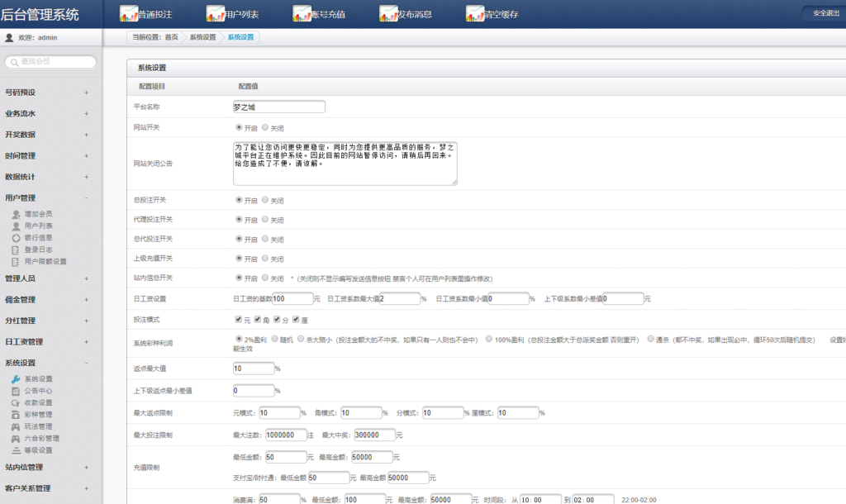
Task: Expand the 数据统计 sidebar section
Action: point(86,177)
